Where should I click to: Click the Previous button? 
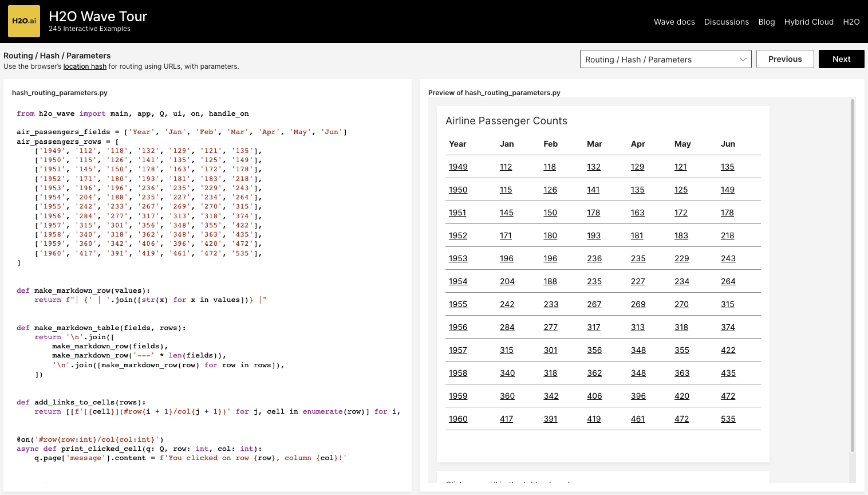[785, 59]
